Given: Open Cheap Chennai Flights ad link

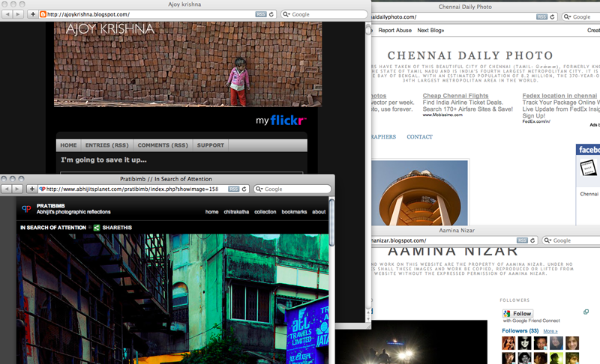Looking at the screenshot, I should point(455,95).
